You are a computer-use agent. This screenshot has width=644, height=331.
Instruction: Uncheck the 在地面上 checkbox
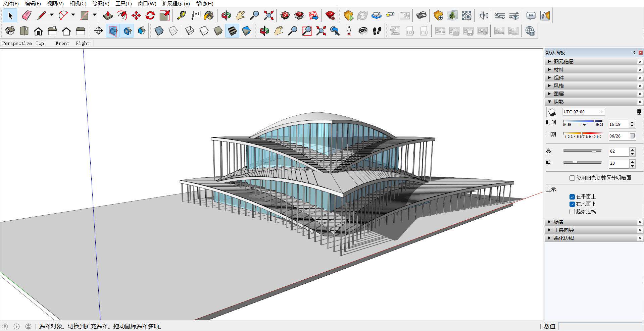coord(572,204)
